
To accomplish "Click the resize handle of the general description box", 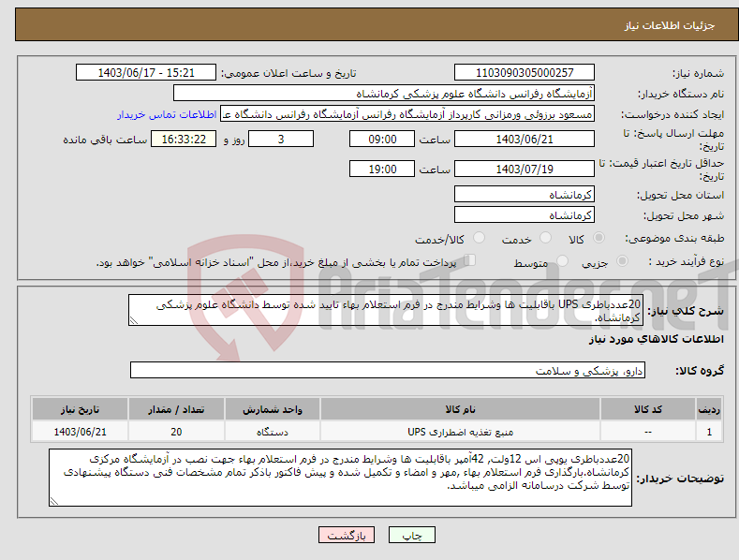I will coord(133,321).
